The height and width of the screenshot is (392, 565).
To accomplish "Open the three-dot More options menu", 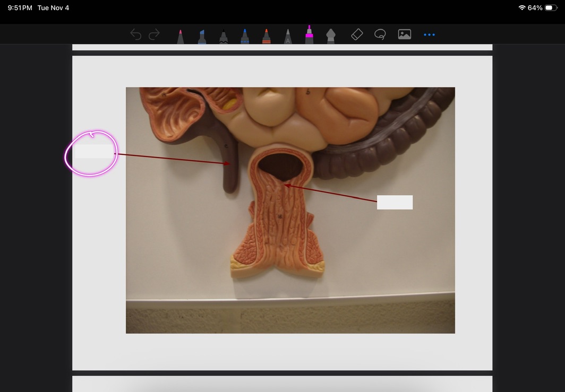I will click(429, 35).
